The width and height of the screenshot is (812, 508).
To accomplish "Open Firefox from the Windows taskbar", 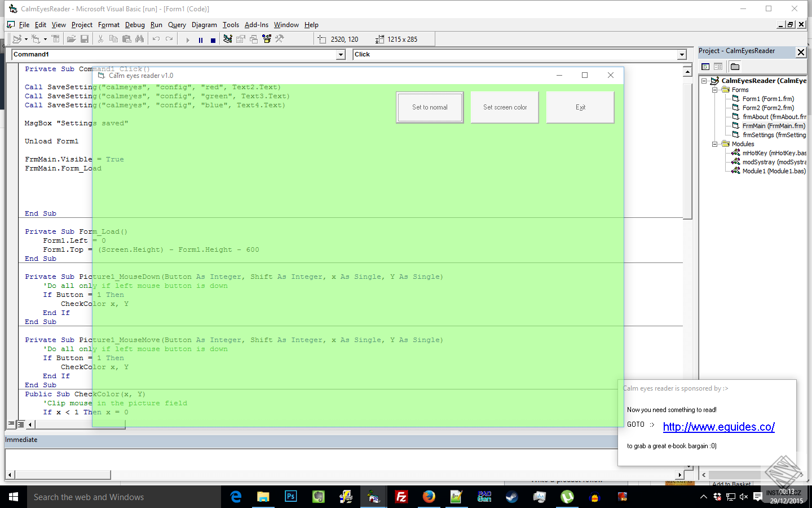I will 429,497.
